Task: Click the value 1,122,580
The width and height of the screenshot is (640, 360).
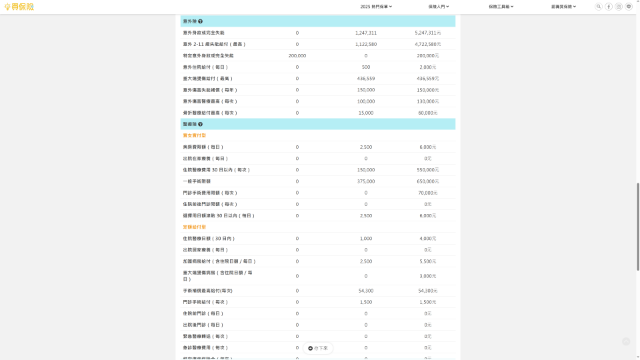Action: [366, 44]
